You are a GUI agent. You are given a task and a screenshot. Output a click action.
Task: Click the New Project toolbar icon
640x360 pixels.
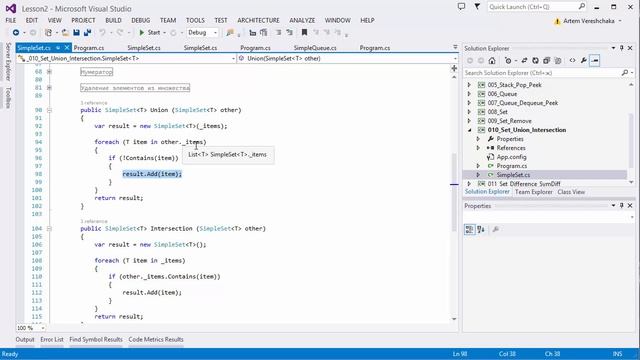pyautogui.click(x=49, y=32)
